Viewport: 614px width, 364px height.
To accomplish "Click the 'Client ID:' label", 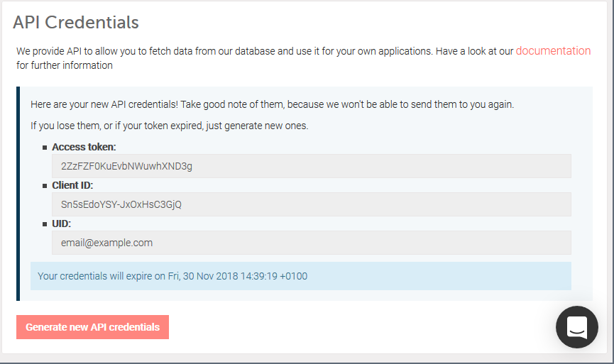I will (72, 185).
